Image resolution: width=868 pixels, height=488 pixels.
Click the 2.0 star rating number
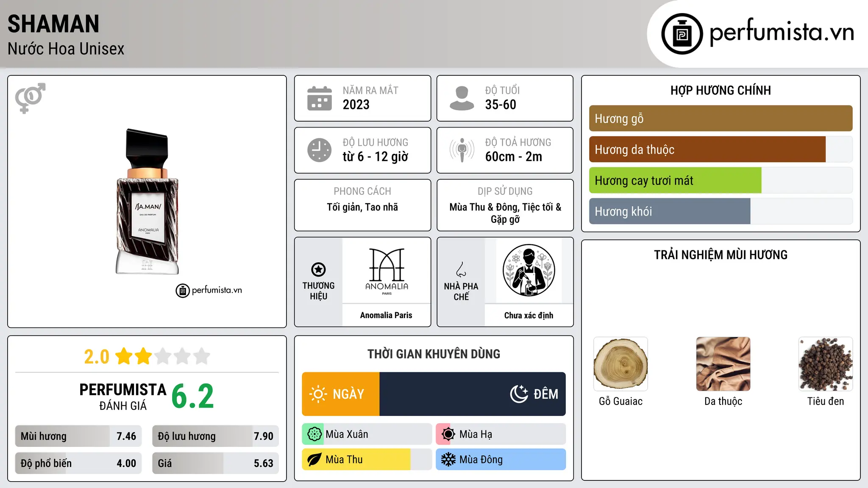[97, 357]
